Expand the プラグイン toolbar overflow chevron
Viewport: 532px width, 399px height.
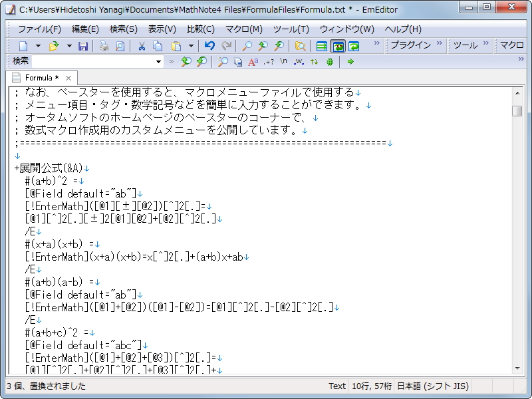pyautogui.click(x=440, y=43)
